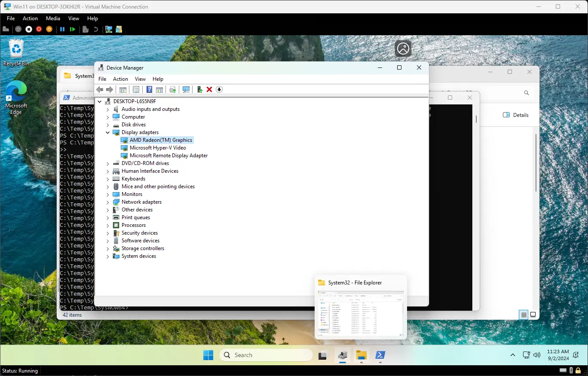
Task: Collapse the Display adapters node
Action: tap(108, 132)
